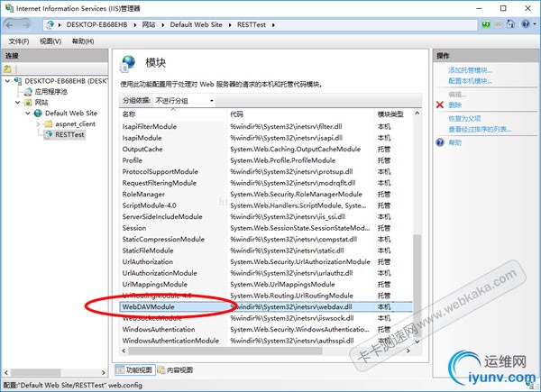Open the 分组依据 group-by dropdown
Screen dimensions: 541x392
(x=184, y=101)
